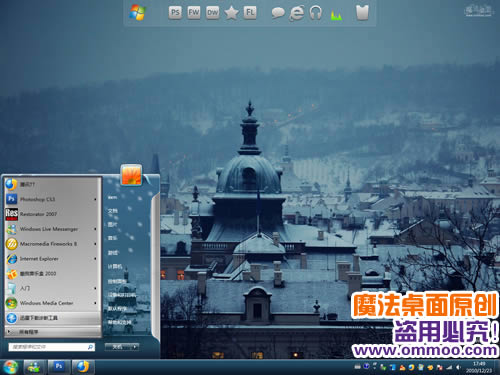Open the green equalizer dock icon

(336, 15)
